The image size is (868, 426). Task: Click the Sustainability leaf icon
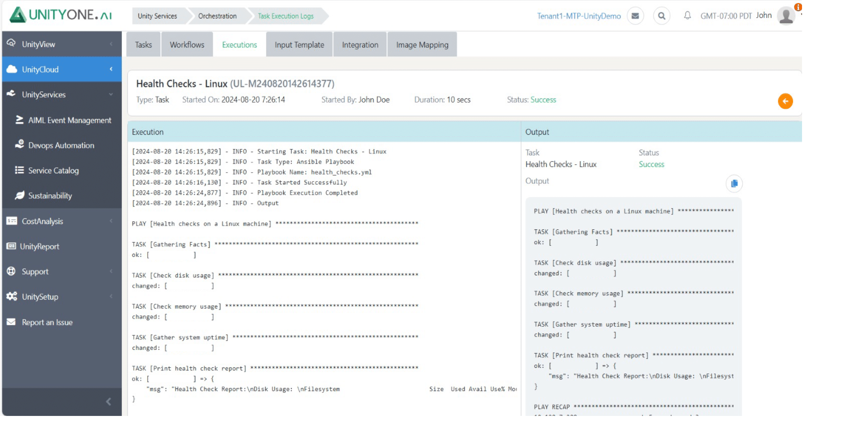(x=19, y=195)
